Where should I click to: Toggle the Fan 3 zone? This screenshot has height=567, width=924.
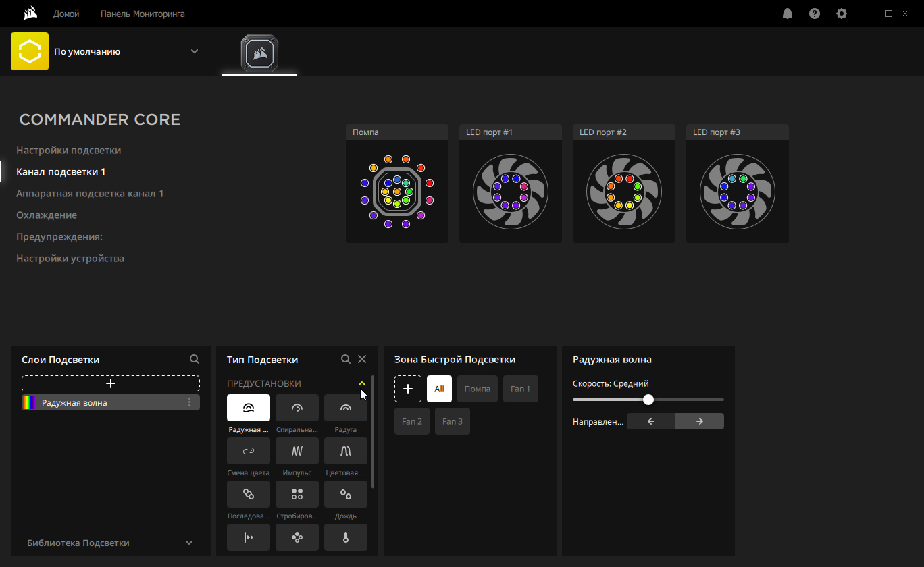[x=453, y=421]
